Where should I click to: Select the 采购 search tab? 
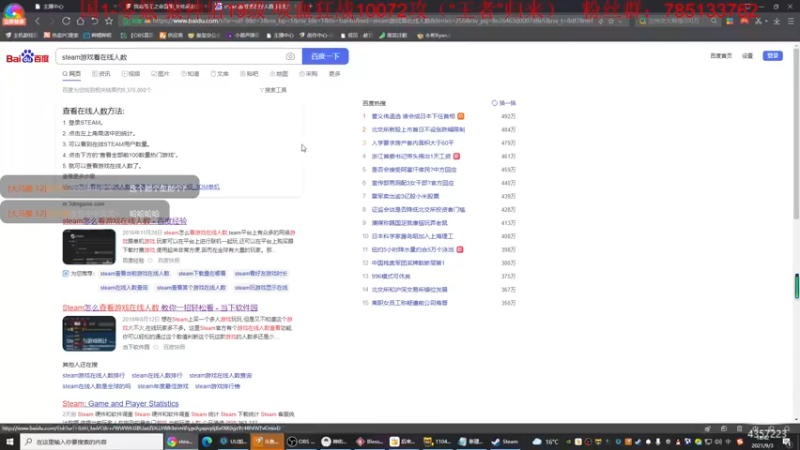[308, 74]
